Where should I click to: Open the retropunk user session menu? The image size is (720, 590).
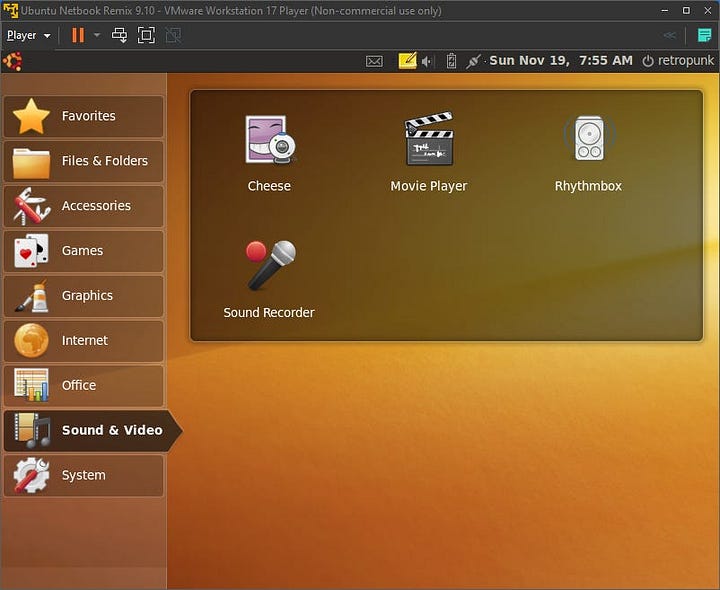pyautogui.click(x=678, y=61)
